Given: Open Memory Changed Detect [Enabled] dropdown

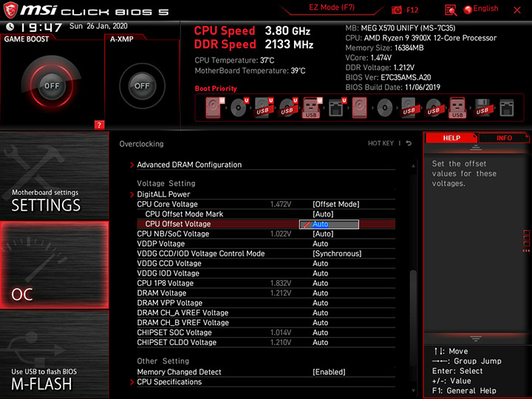Looking at the screenshot, I should [329, 372].
